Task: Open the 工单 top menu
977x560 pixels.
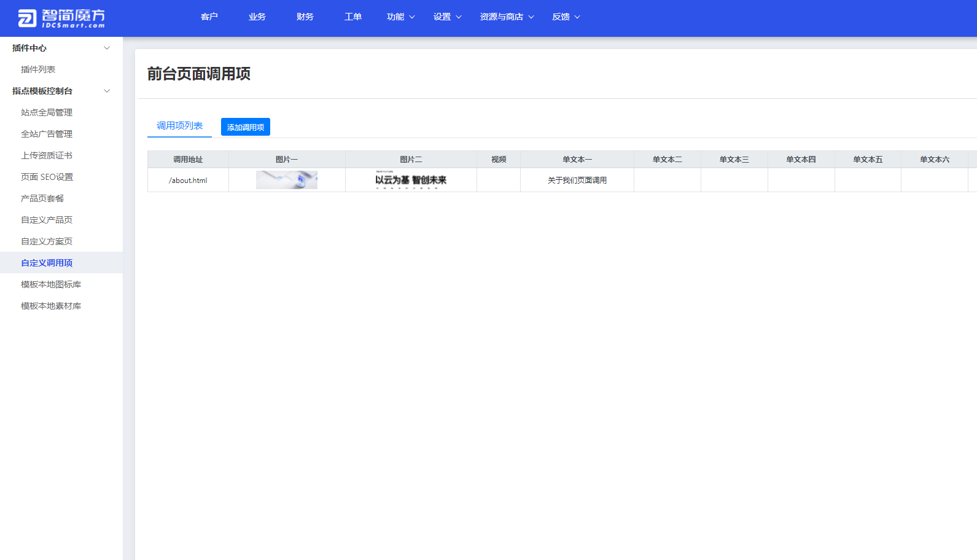Action: tap(353, 17)
